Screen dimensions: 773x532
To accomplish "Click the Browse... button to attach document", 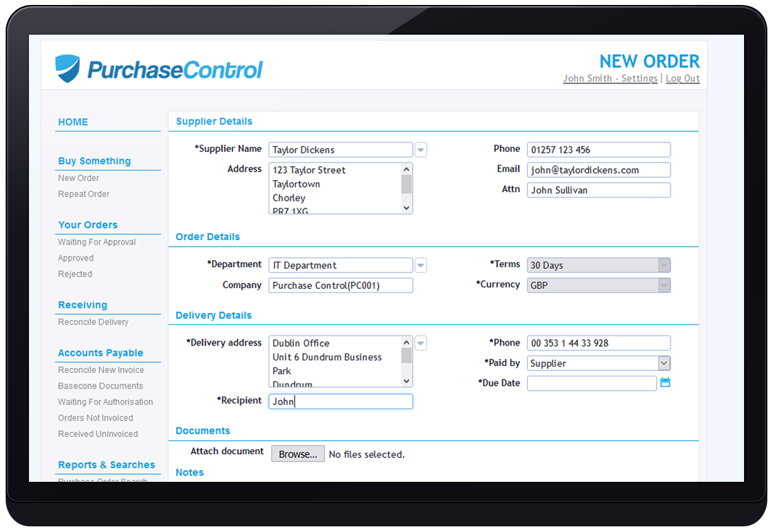I will tap(297, 454).
